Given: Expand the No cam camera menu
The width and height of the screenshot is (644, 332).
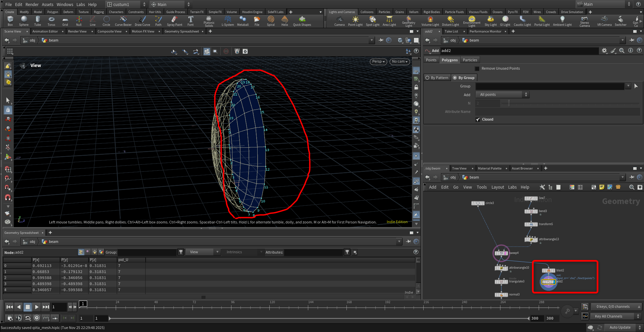Looking at the screenshot, I should [399, 62].
